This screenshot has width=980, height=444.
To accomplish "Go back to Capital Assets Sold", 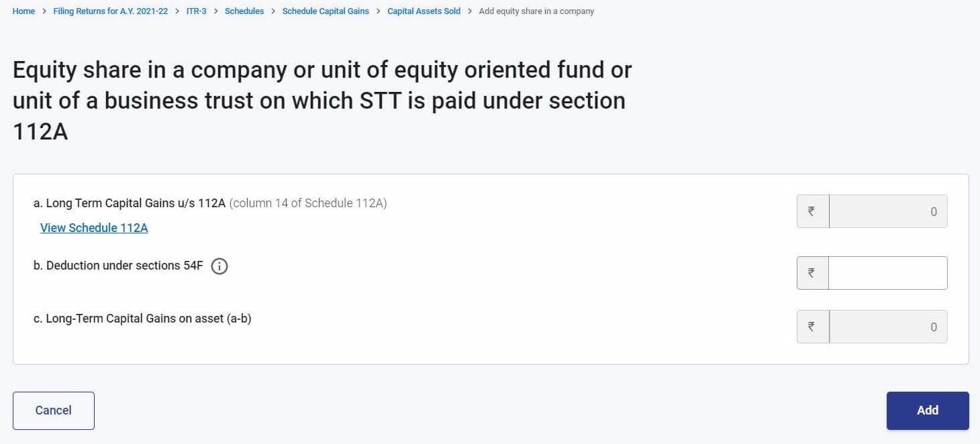I will pos(424,11).
